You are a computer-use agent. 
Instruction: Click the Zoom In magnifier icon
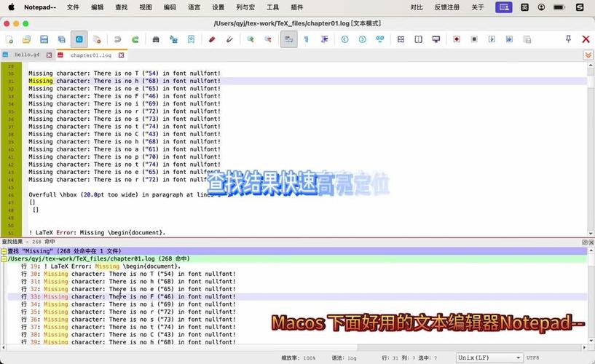[250, 39]
